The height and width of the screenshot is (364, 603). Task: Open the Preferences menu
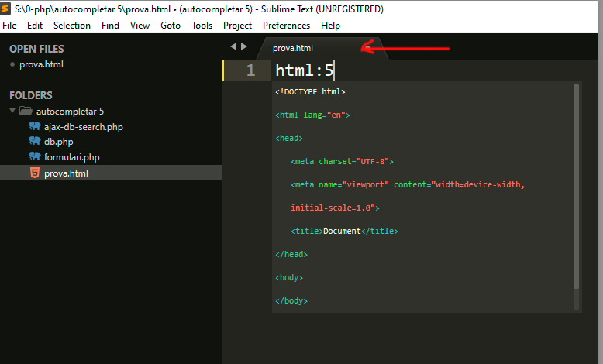tap(286, 26)
